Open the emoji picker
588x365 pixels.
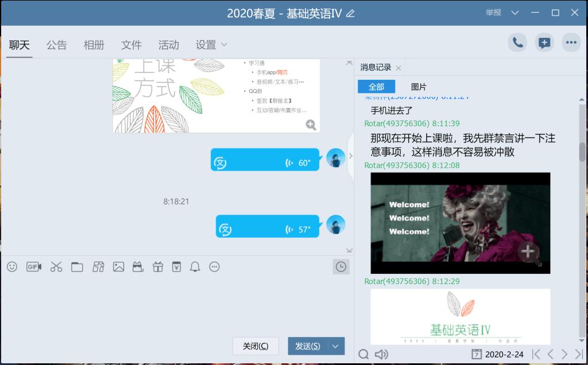click(12, 267)
